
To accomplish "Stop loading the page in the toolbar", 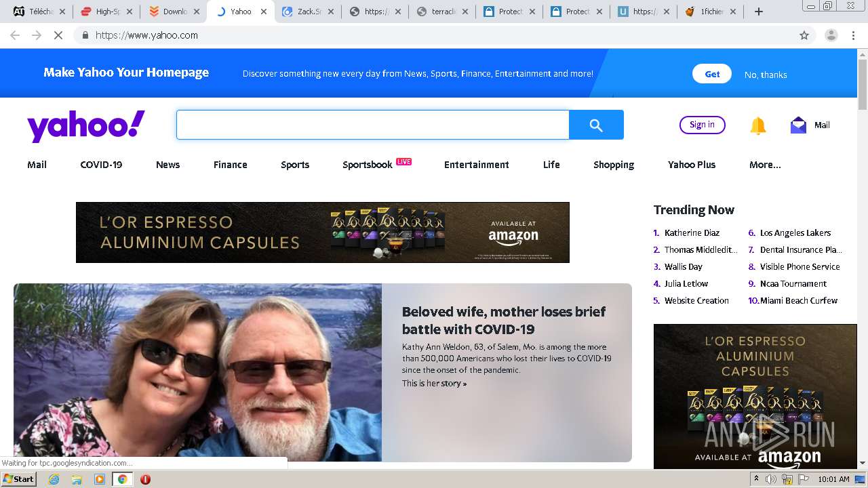I will pos(58,35).
